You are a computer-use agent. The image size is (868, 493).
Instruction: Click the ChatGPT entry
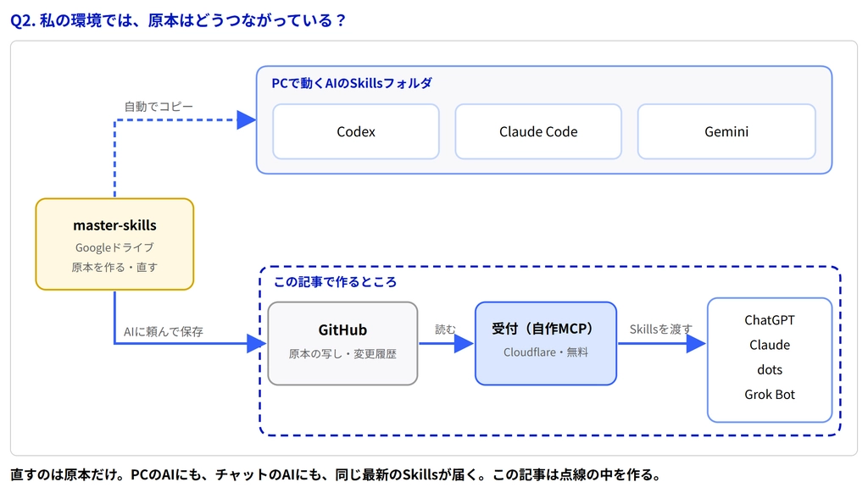[x=770, y=320]
